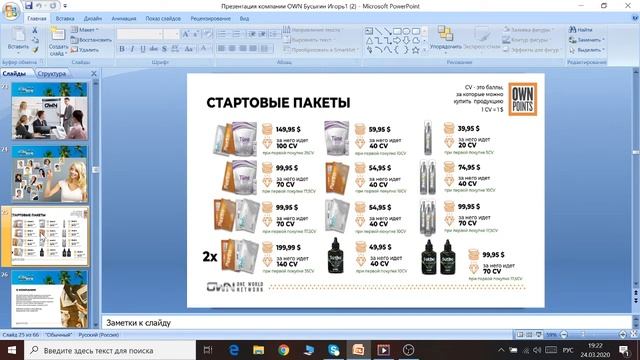Image resolution: width=640 pixels, height=360 pixels.
Task: Expand the shapes gallery more arrow
Action: 424,50
